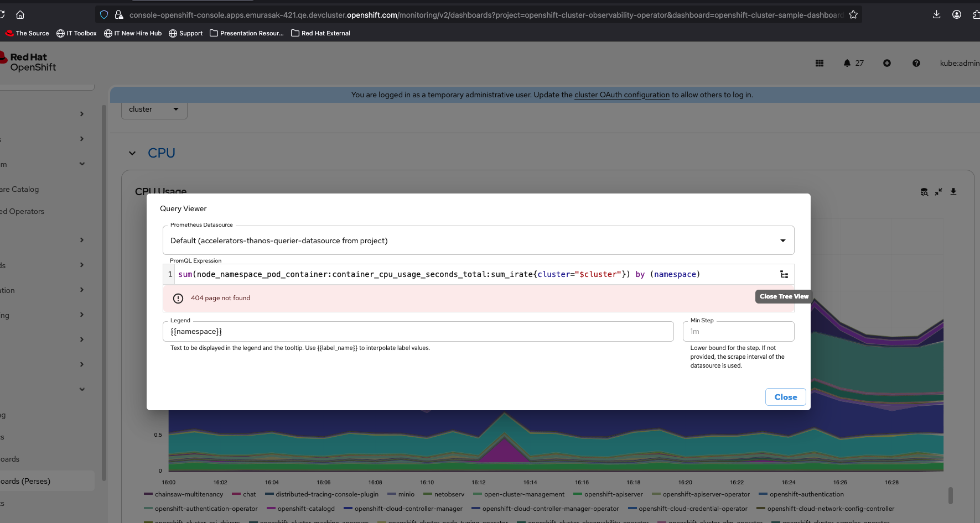Select Dashboards (Perses) in the sidebar

click(26, 482)
